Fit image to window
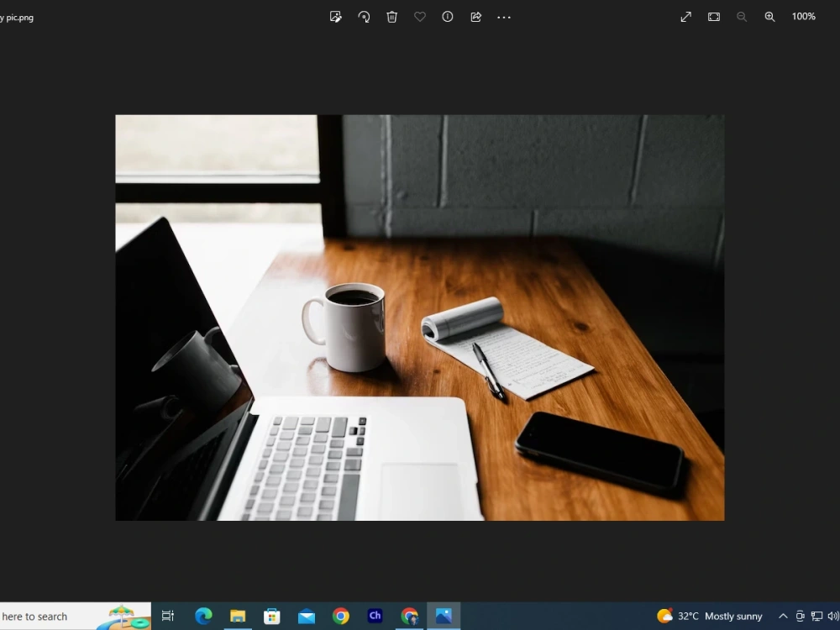Screen dimensions: 840x630 [714, 17]
